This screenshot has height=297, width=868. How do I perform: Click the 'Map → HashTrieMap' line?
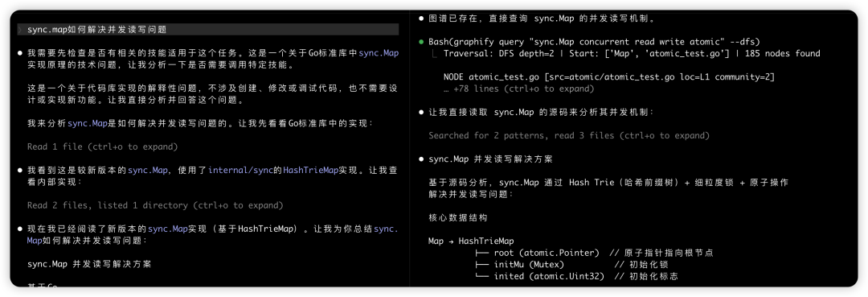tap(471, 241)
